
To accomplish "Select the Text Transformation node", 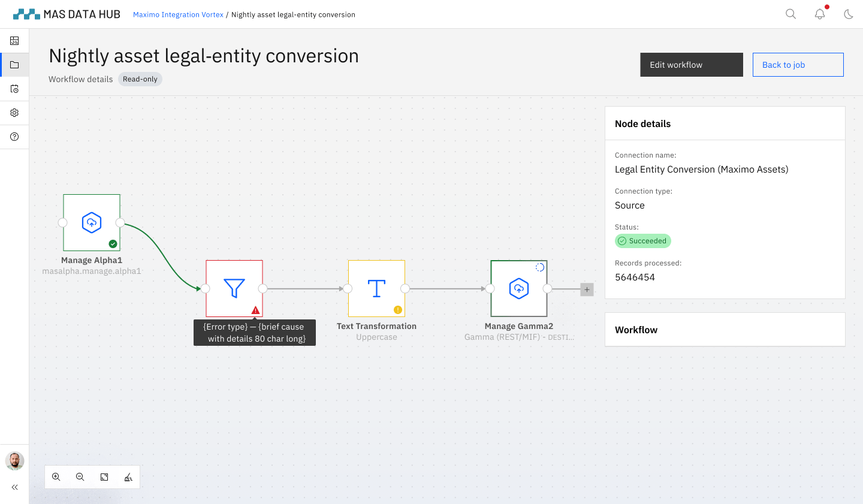I will point(376,288).
